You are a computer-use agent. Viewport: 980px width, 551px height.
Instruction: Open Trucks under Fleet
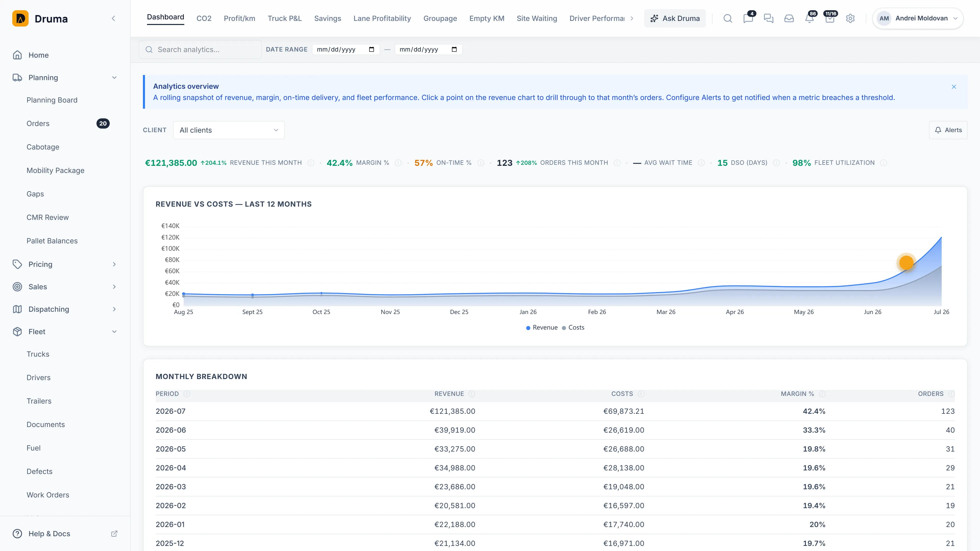(x=38, y=354)
